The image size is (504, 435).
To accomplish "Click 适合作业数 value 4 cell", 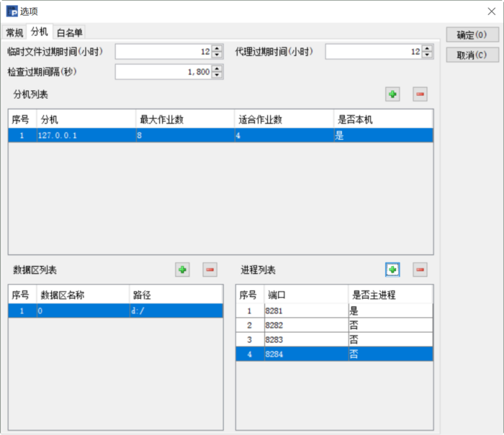I will (284, 136).
